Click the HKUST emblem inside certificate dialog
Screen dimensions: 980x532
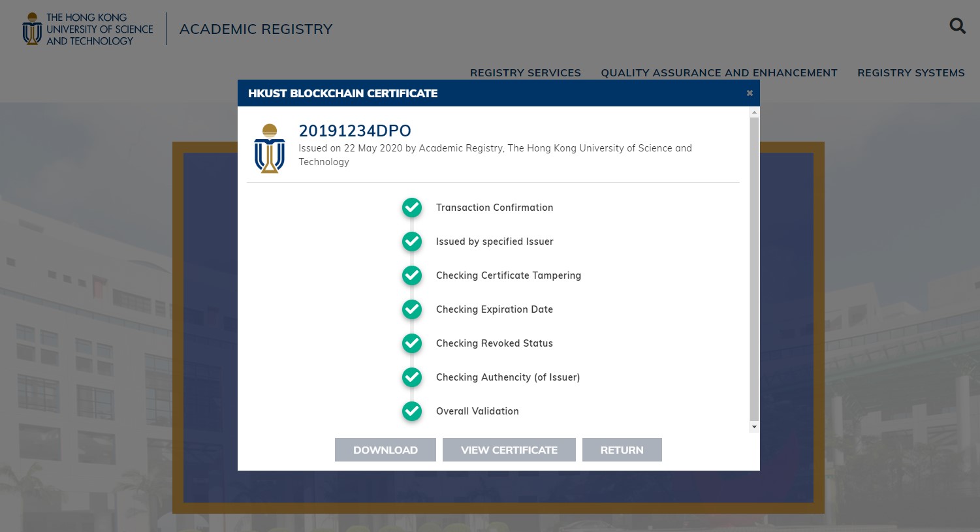coord(269,149)
